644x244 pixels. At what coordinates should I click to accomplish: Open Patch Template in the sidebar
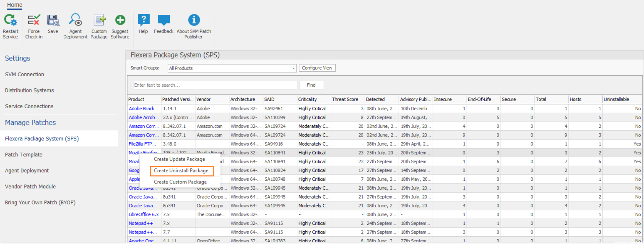click(24, 155)
